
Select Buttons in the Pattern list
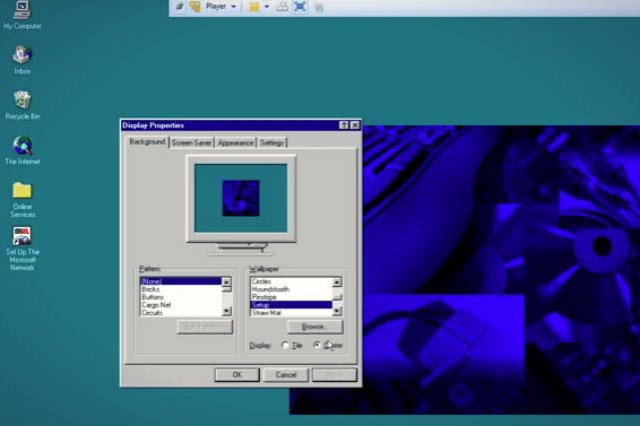180,297
